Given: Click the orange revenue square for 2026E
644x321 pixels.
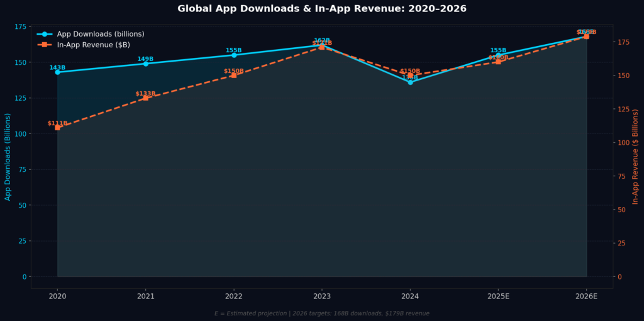Looking at the screenshot, I should [587, 37].
